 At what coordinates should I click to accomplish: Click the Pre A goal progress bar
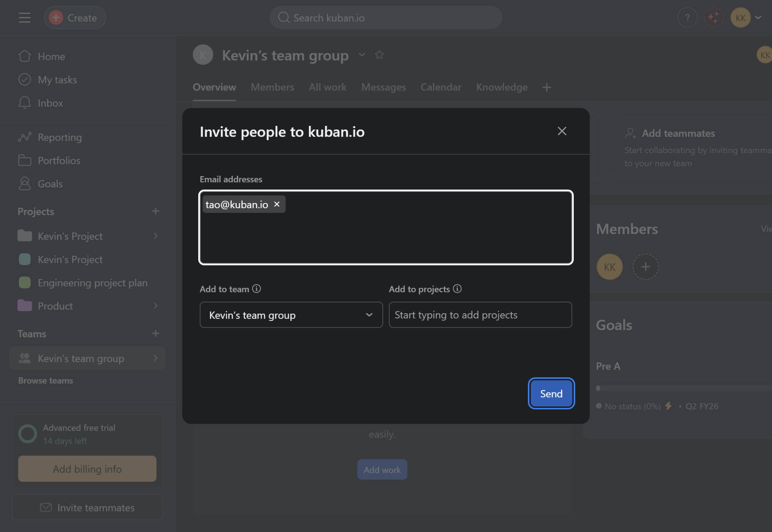tap(684, 388)
